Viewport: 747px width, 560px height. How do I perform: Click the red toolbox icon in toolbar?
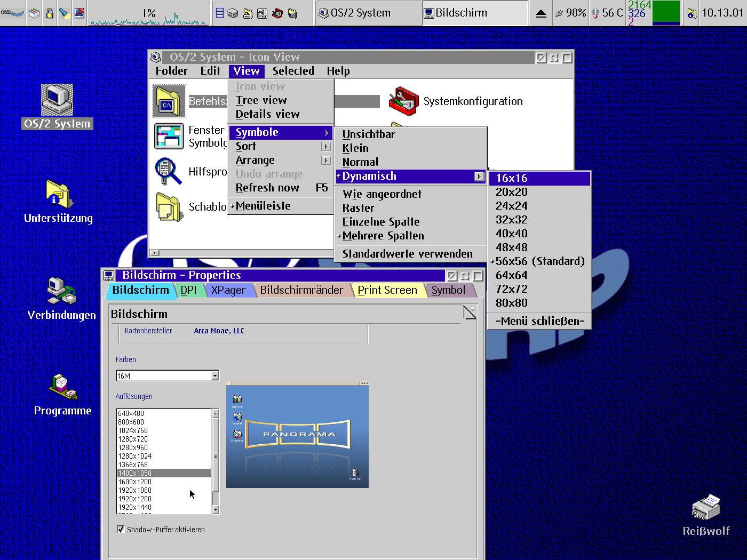point(277,13)
